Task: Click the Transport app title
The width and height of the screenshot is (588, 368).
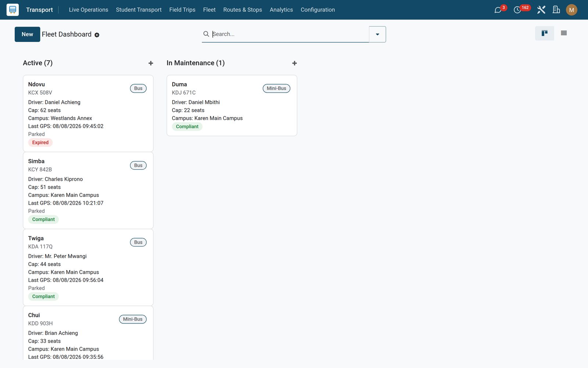Action: (x=39, y=10)
